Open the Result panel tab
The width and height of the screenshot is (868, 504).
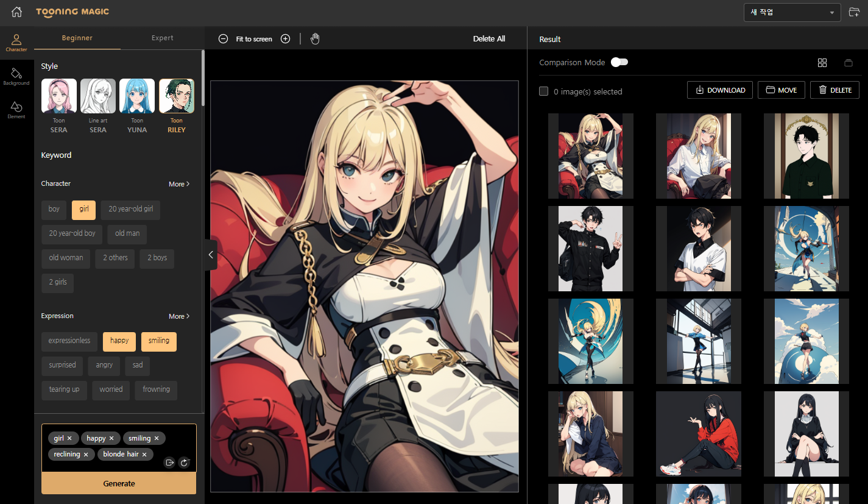pyautogui.click(x=550, y=39)
